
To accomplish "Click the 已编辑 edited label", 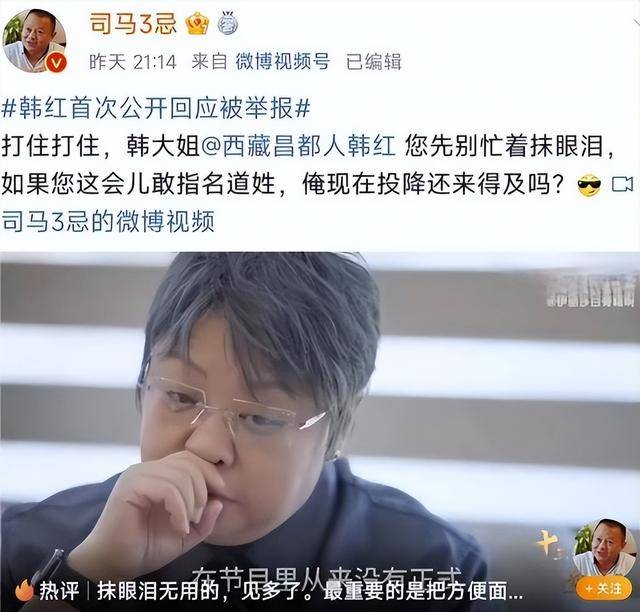I will pyautogui.click(x=373, y=62).
